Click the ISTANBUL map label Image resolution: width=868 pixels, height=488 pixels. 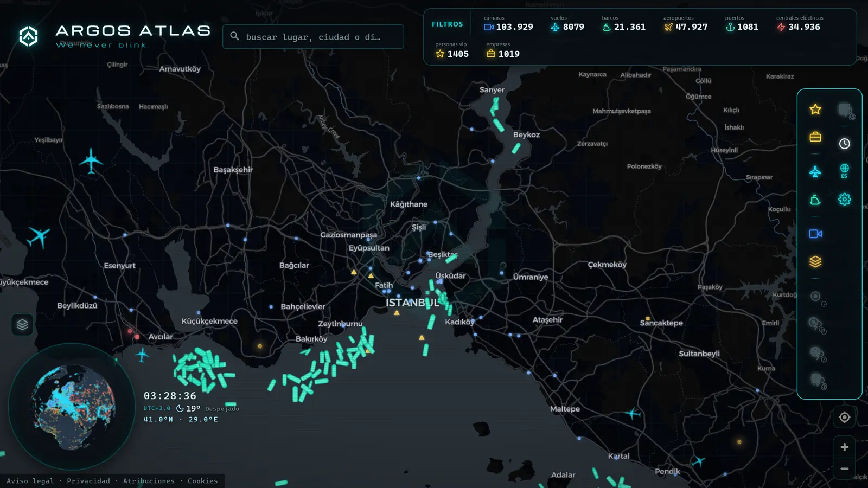[412, 303]
